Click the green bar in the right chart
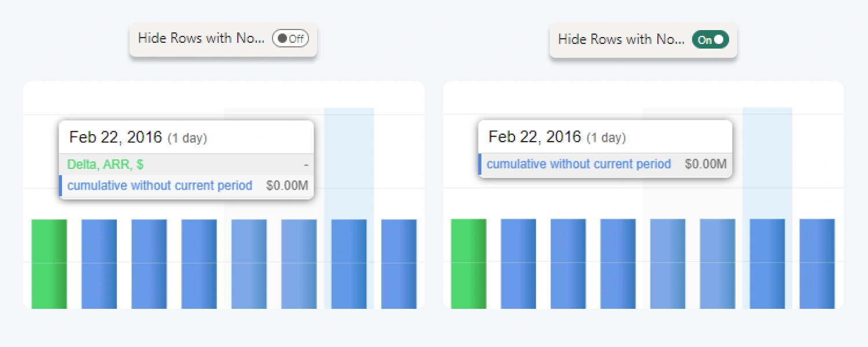The image size is (868, 347). [469, 264]
